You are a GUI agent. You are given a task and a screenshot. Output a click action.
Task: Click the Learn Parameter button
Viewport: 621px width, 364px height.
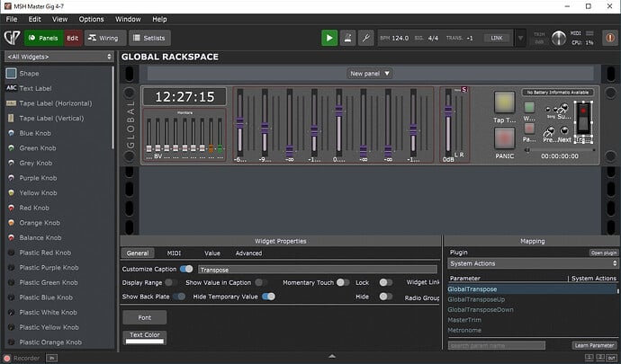[594, 345]
